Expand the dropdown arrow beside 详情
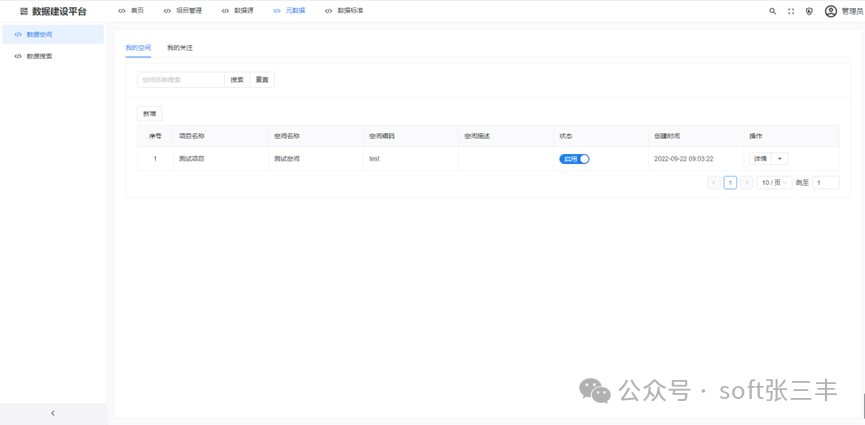865x425 pixels. pos(779,159)
